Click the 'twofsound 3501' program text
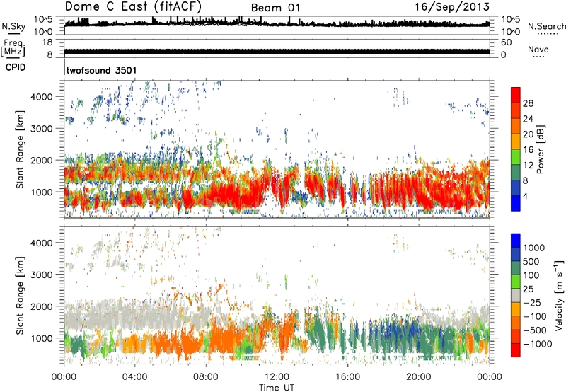This screenshot has height=392, width=566. (x=101, y=70)
